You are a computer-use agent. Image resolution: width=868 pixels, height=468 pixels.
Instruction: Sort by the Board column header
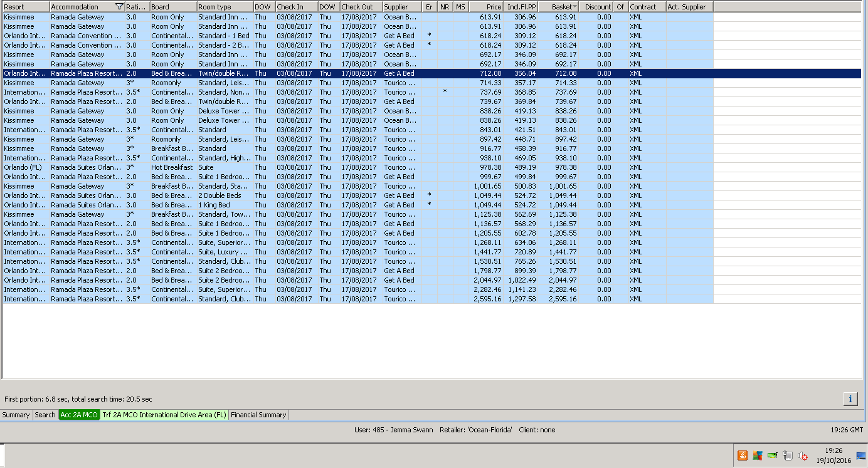point(173,7)
